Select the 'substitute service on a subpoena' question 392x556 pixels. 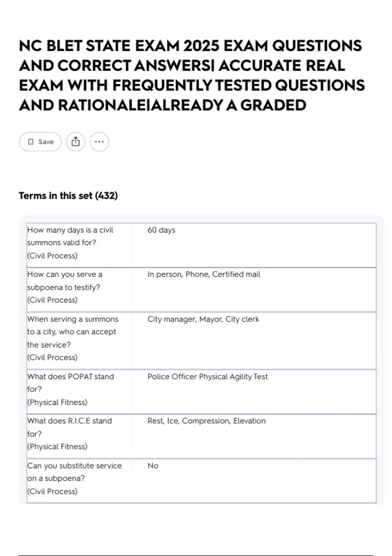click(x=74, y=472)
